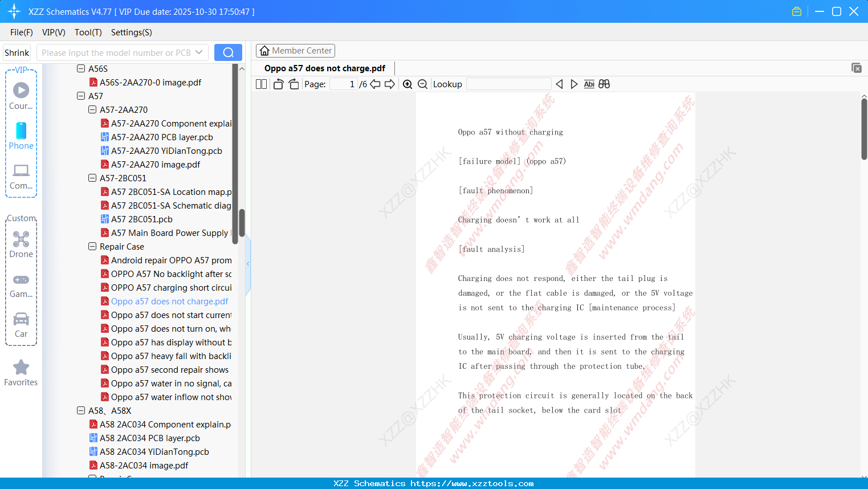This screenshot has height=489, width=868.
Task: Open the Drone category
Action: [x=21, y=244]
